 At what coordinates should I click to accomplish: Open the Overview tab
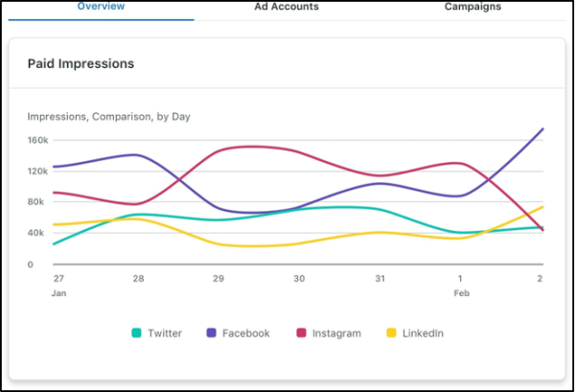click(x=101, y=7)
